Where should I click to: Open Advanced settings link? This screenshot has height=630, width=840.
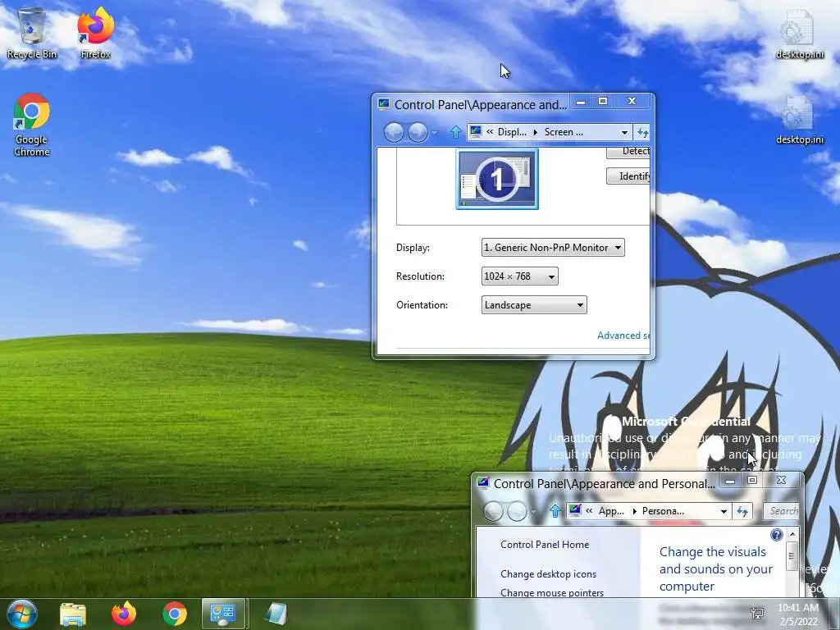click(x=623, y=336)
